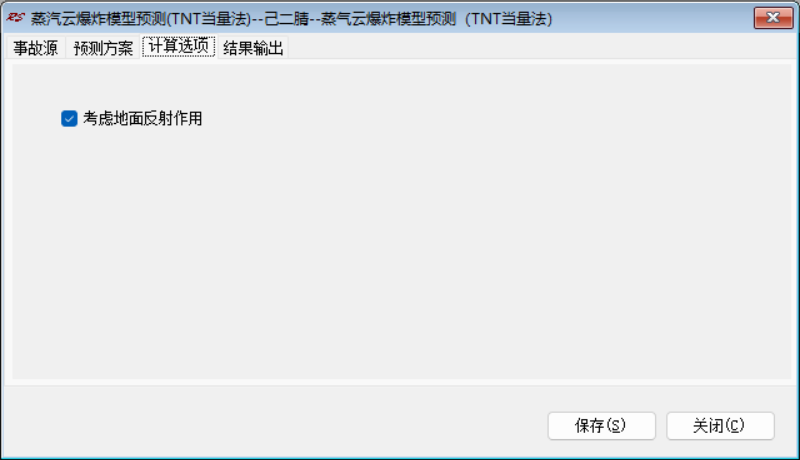Uncheck the 考虑地面反射作用 checkbox
This screenshot has width=800, height=460.
pos(69,118)
